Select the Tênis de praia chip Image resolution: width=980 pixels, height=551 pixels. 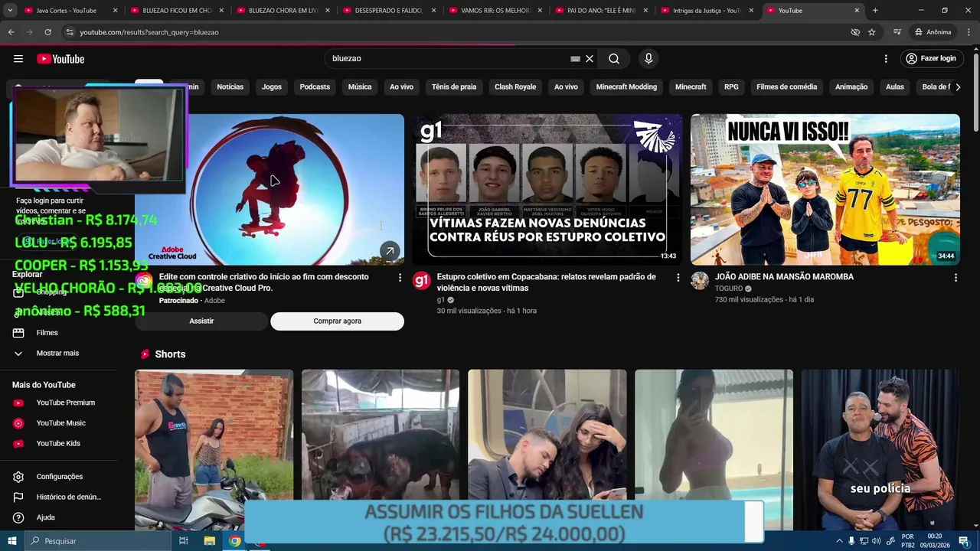[x=454, y=87]
